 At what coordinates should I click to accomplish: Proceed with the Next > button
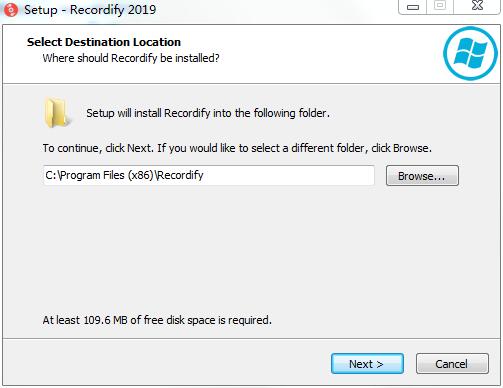(x=367, y=364)
